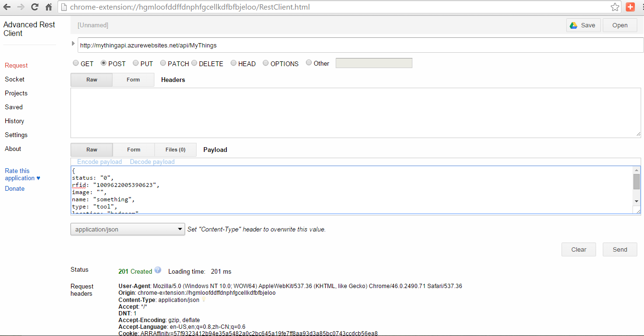644x336 pixels.
Task: Click the Decode payload link
Action: [x=152, y=162]
